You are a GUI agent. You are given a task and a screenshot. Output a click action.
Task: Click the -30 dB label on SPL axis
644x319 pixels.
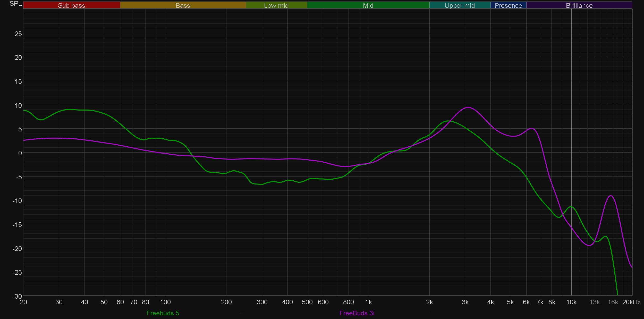coord(17,296)
